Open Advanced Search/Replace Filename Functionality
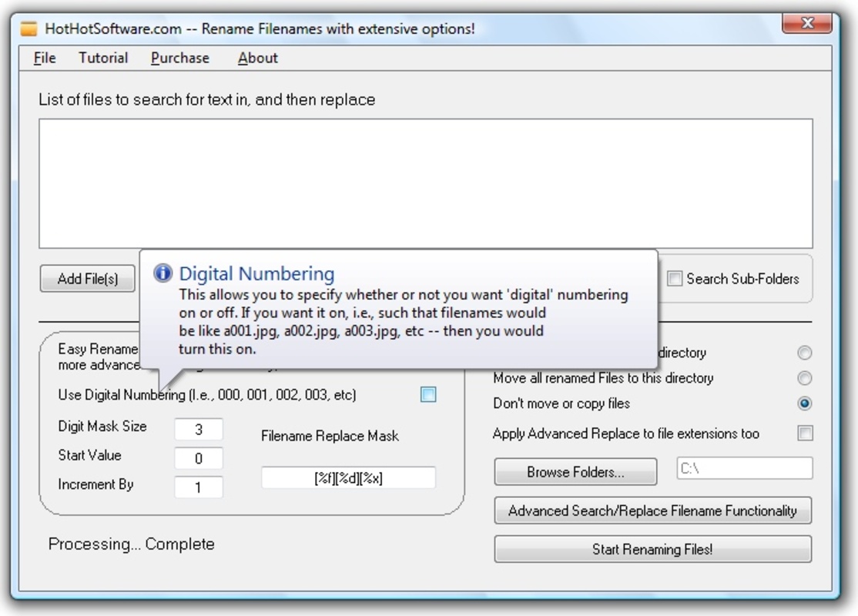Screen dimensions: 858x616 pyautogui.click(x=653, y=511)
